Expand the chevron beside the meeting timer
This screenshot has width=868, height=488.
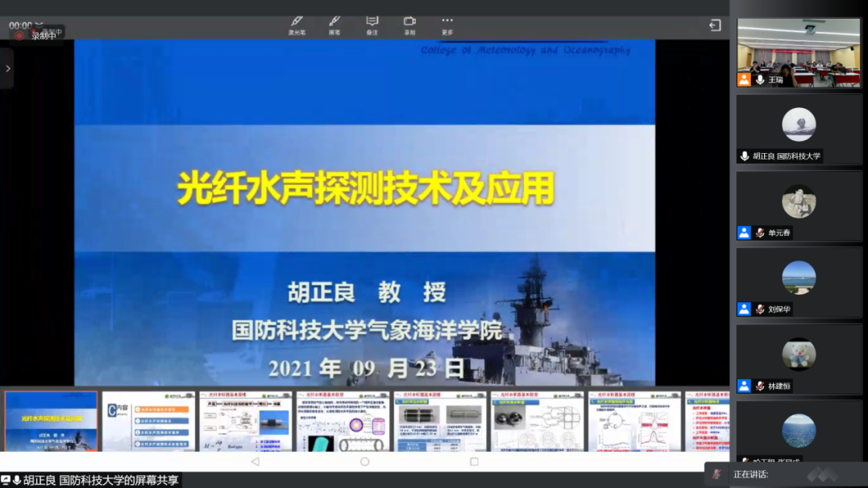click(x=39, y=26)
